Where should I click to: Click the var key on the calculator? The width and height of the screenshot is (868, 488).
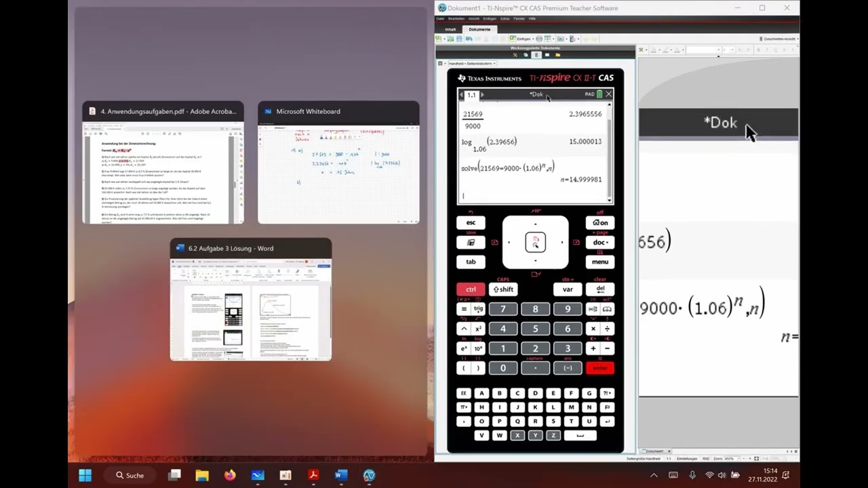(x=568, y=289)
